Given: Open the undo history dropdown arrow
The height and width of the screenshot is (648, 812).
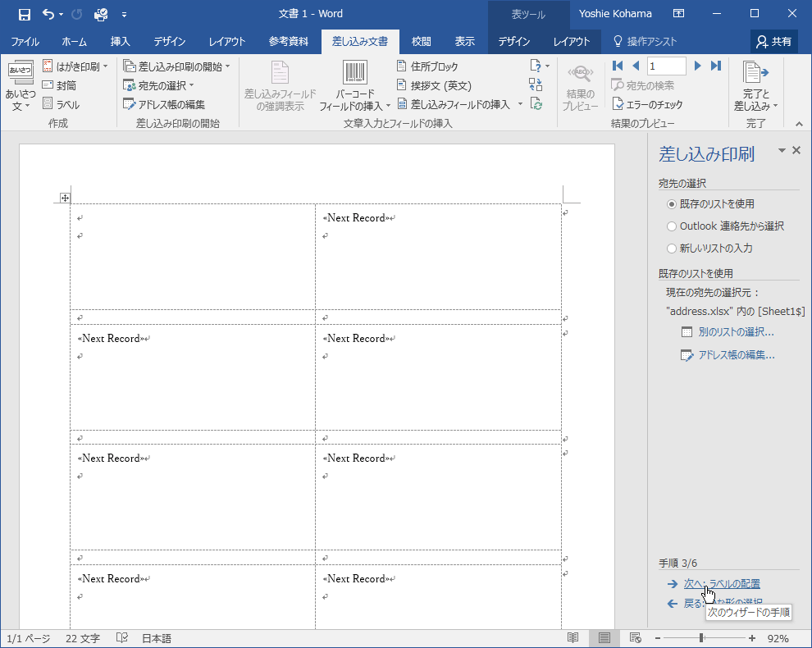Looking at the screenshot, I should pyautogui.click(x=62, y=15).
